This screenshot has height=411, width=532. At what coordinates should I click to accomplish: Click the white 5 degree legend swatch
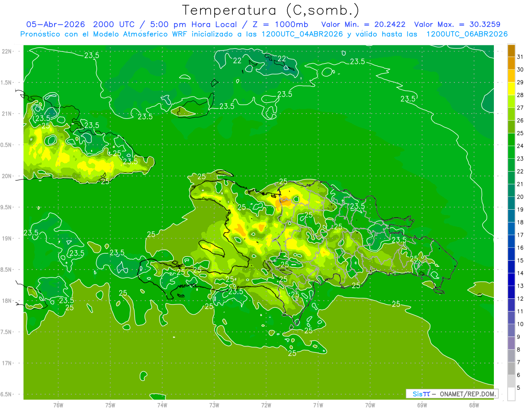tap(511, 394)
